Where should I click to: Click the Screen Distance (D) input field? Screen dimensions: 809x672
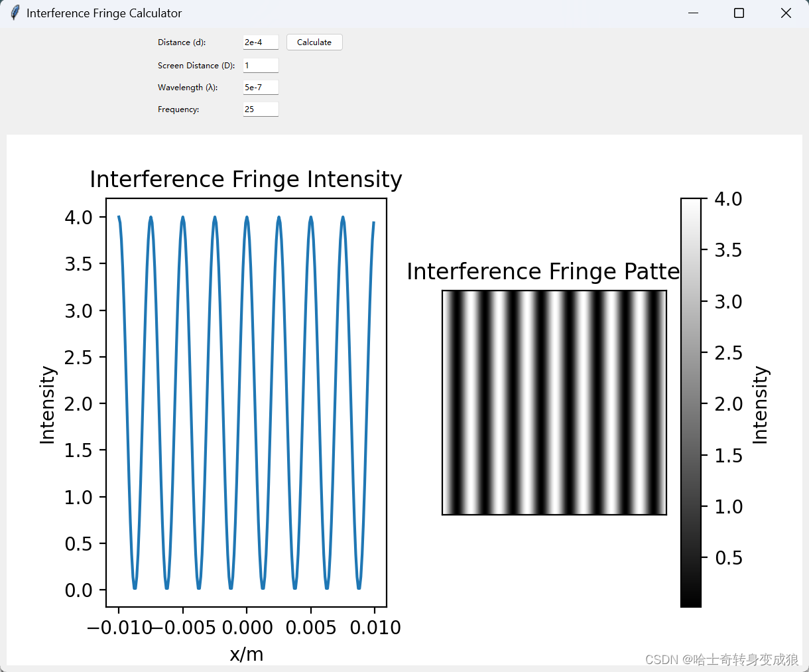[x=261, y=66]
